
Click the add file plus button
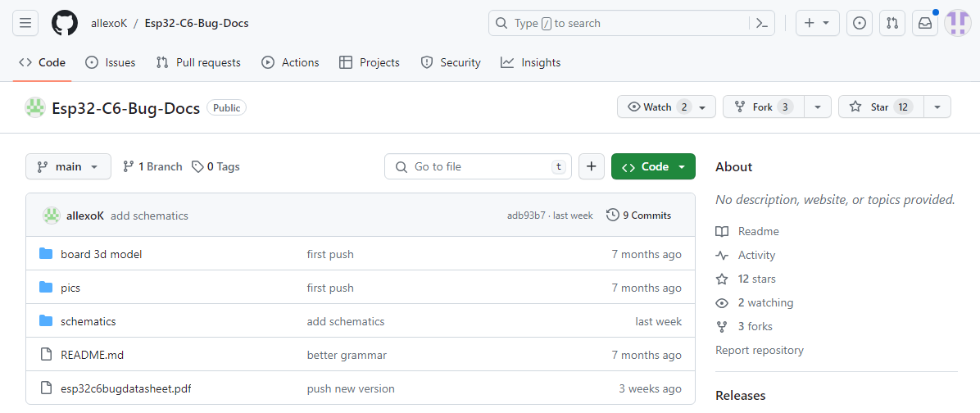click(x=591, y=166)
